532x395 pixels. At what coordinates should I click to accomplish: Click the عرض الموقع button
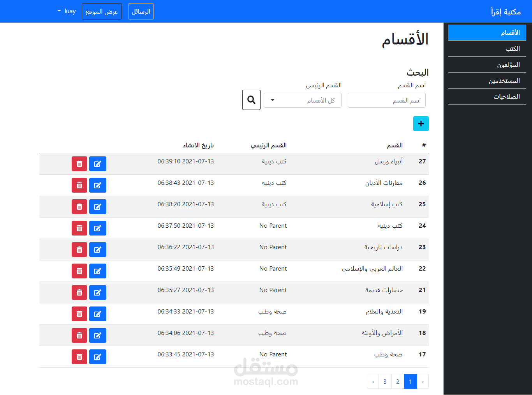102,11
